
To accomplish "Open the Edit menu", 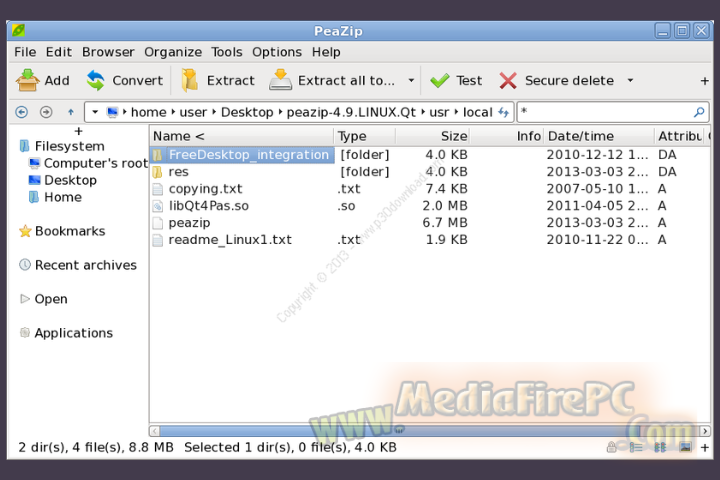I will point(59,52).
